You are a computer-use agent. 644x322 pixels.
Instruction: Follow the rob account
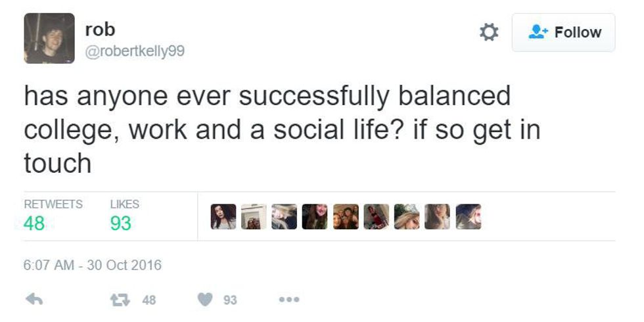(x=564, y=32)
